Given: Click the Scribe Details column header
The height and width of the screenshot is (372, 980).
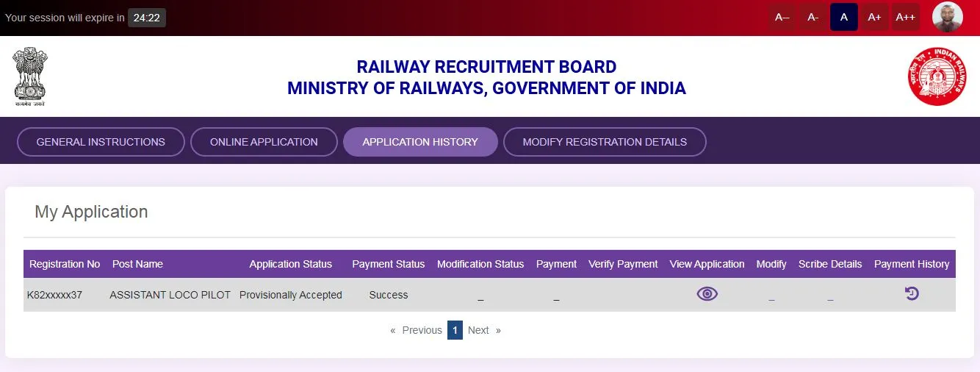Looking at the screenshot, I should point(830,264).
